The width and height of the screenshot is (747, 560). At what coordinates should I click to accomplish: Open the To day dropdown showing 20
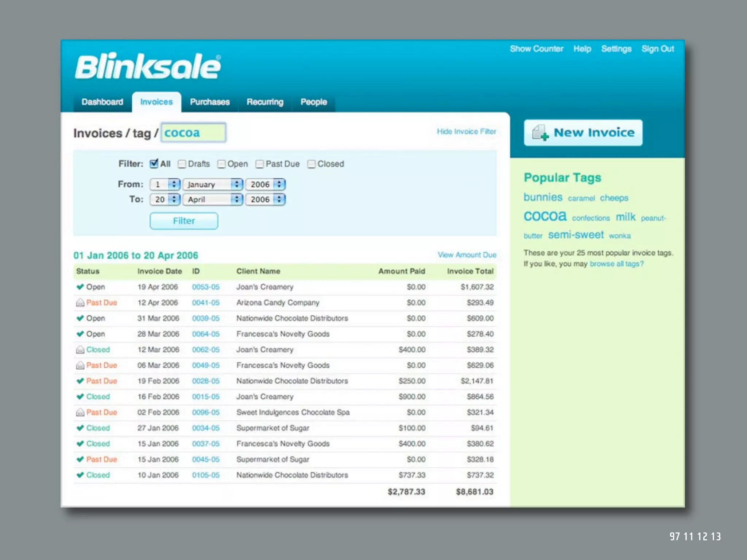coord(165,199)
